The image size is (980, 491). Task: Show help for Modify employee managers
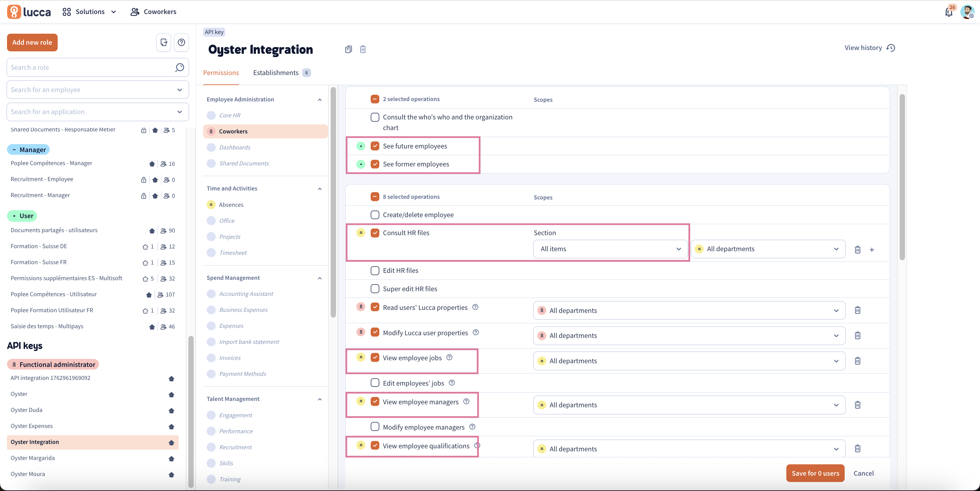coord(472,427)
